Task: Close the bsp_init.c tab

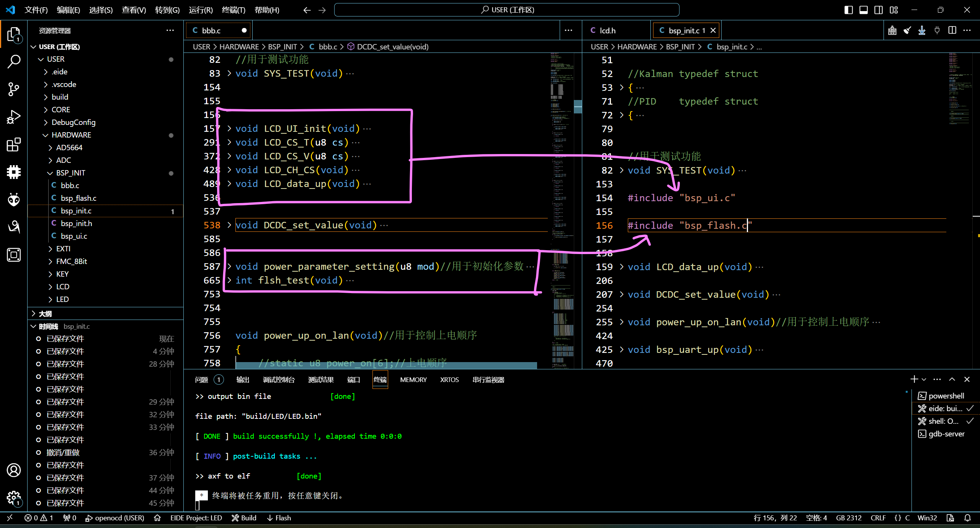Action: coord(713,30)
